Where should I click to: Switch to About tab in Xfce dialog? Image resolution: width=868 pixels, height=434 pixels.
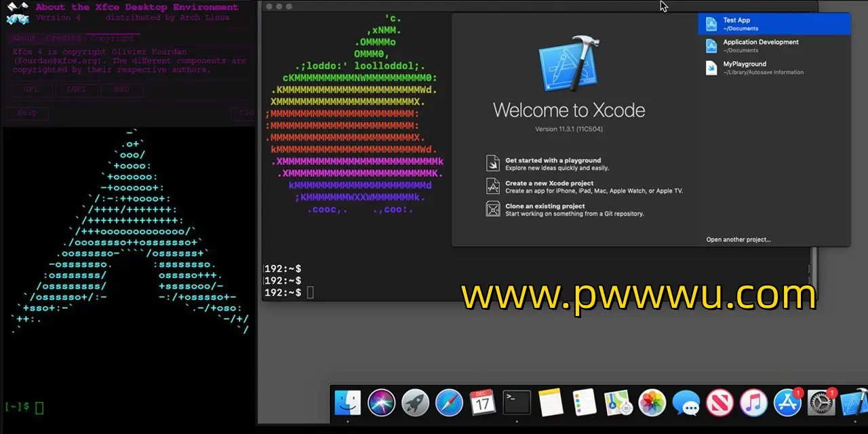(x=24, y=39)
